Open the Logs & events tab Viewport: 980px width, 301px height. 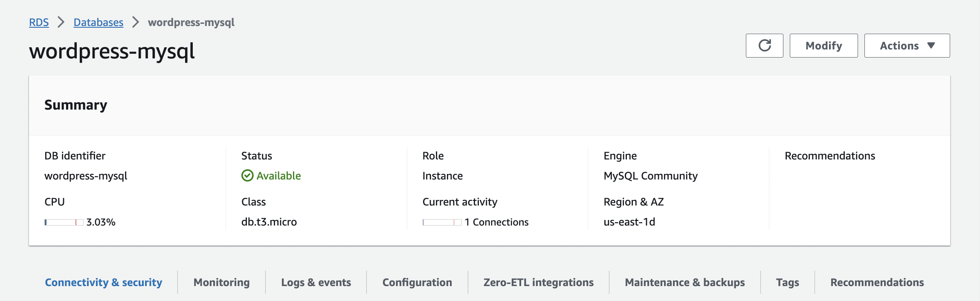[x=316, y=282]
